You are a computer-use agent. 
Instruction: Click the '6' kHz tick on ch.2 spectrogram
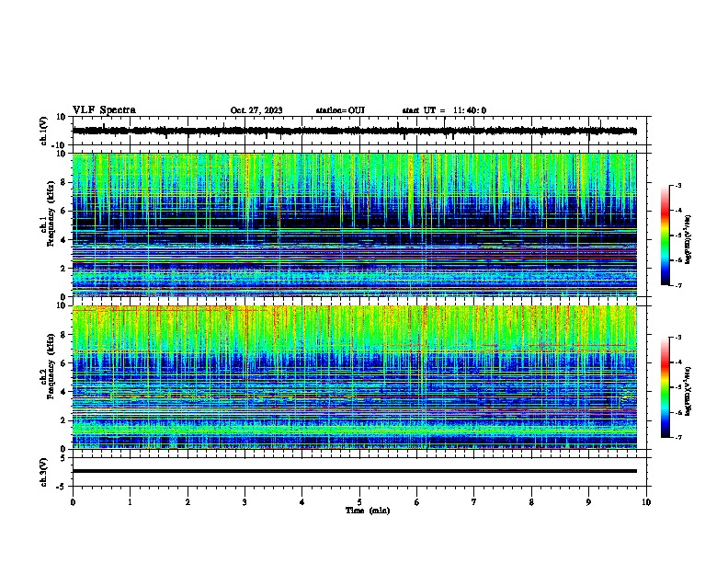pyautogui.click(x=63, y=363)
